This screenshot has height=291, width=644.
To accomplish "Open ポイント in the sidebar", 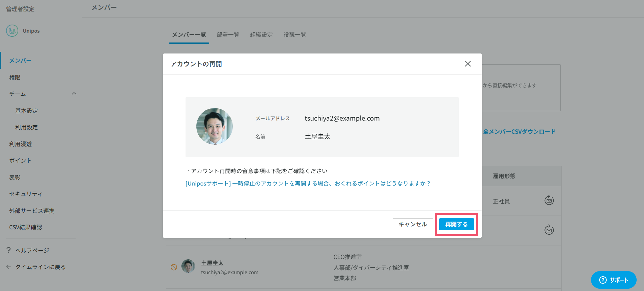I will tap(20, 160).
